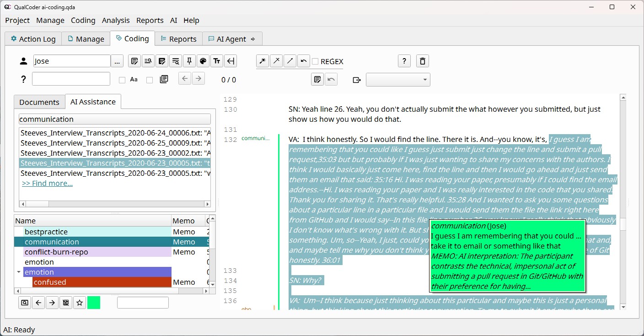Click the Tt font size icon
The image size is (644, 336).
tap(217, 61)
